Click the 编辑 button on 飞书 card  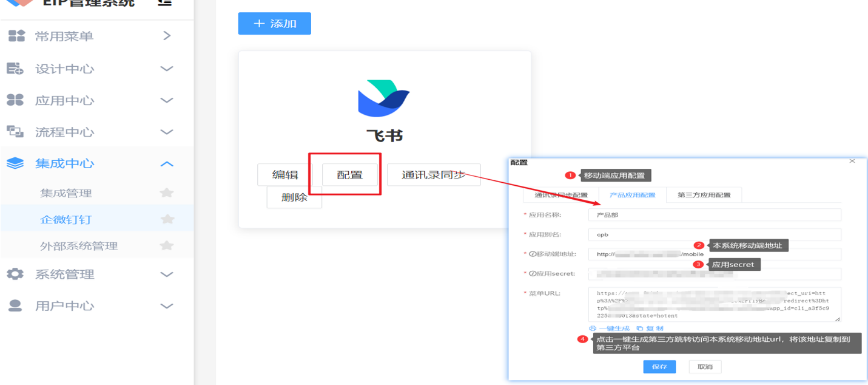pyautogui.click(x=285, y=175)
